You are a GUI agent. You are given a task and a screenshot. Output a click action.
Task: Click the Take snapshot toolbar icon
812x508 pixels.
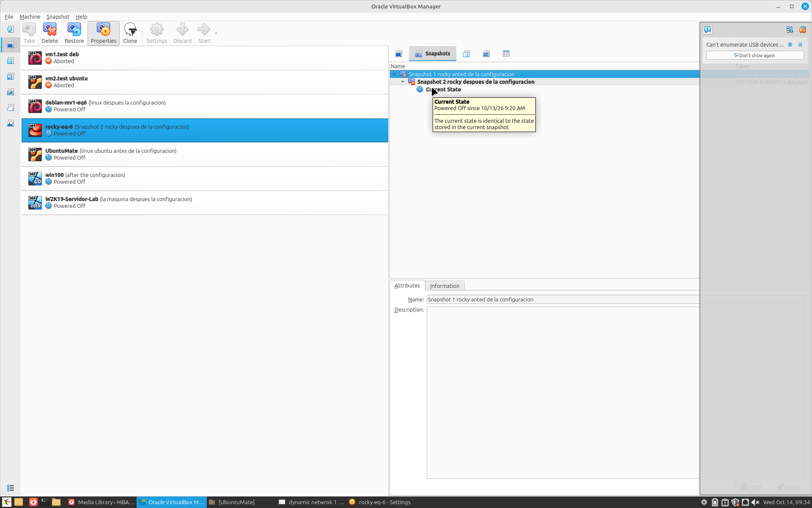coord(29,30)
